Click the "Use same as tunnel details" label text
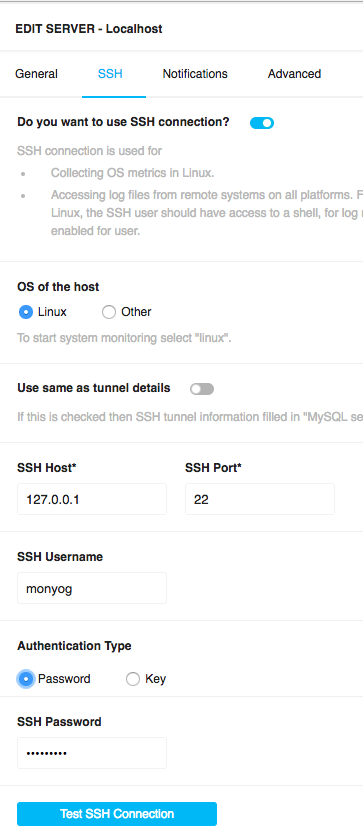Image resolution: width=363 pixels, height=838 pixels. pos(94,388)
